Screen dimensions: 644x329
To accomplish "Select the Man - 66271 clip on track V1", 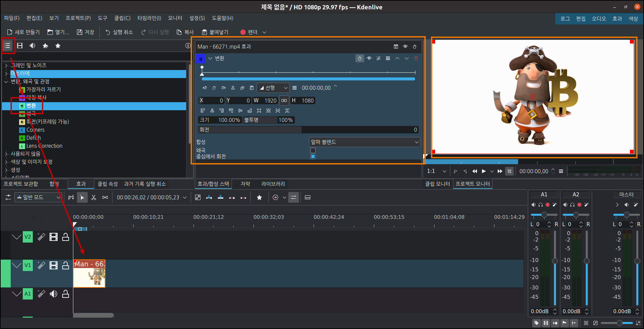I will point(89,274).
